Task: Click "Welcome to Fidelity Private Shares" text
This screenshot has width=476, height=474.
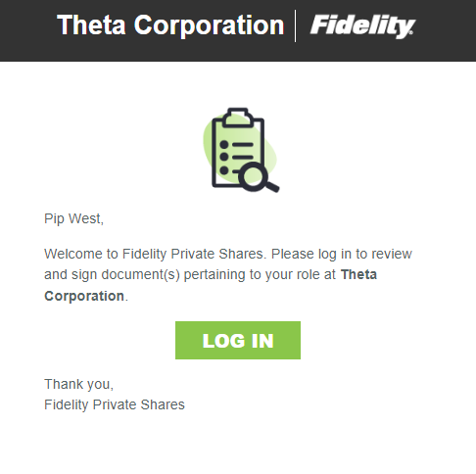Action: [x=155, y=254]
